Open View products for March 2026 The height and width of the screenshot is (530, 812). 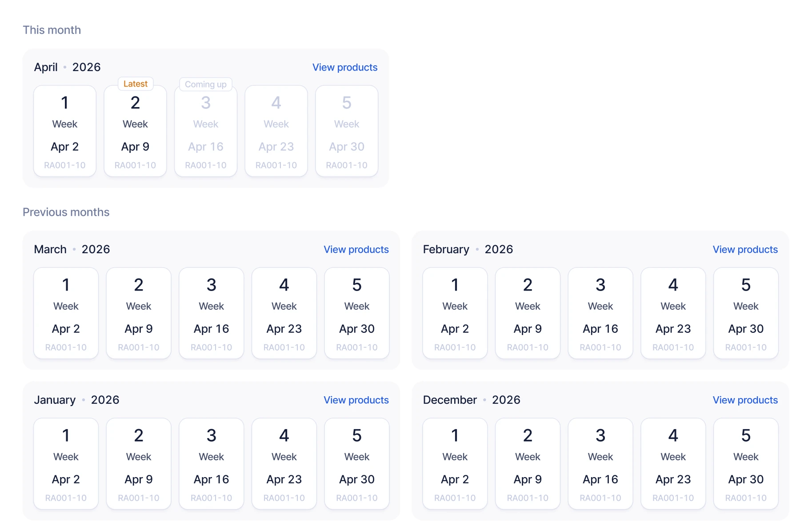[356, 250]
